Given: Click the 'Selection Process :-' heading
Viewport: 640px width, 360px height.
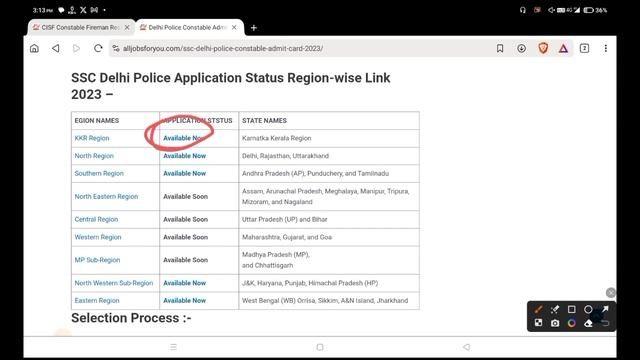Looking at the screenshot, I should coord(131,318).
